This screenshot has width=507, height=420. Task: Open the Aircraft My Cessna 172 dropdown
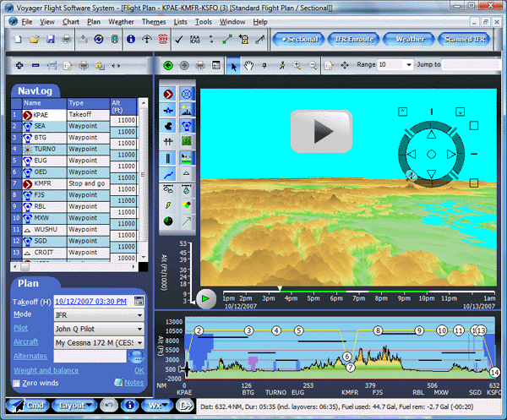139,343
